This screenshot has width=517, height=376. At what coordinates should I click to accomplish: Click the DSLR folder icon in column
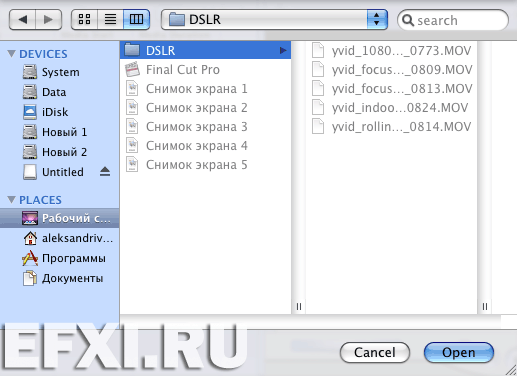(x=132, y=50)
